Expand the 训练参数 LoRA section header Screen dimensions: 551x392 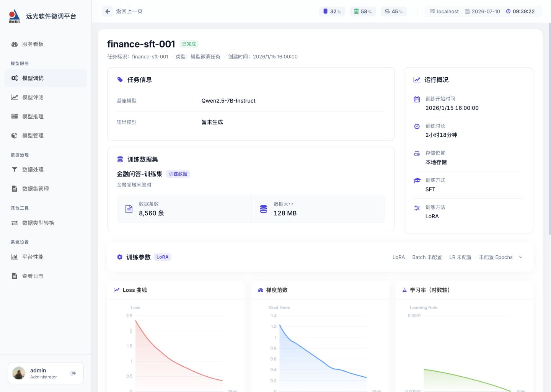320,257
